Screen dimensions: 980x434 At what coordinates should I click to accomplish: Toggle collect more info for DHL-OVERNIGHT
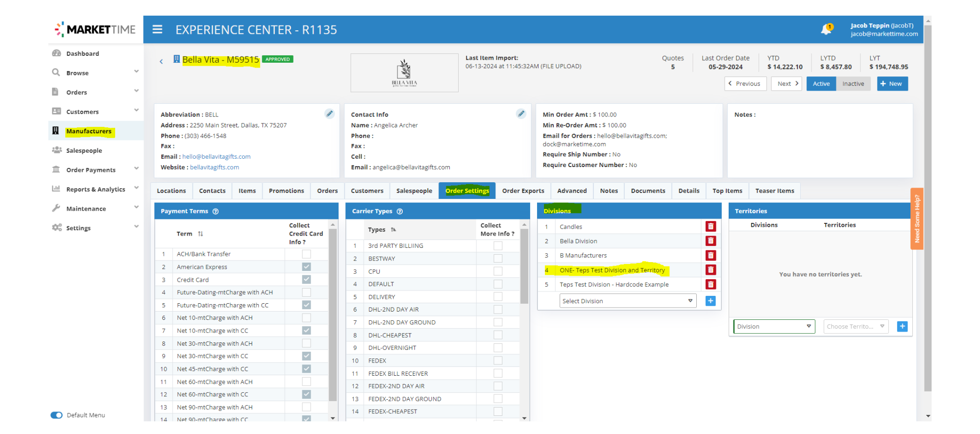[x=498, y=347]
